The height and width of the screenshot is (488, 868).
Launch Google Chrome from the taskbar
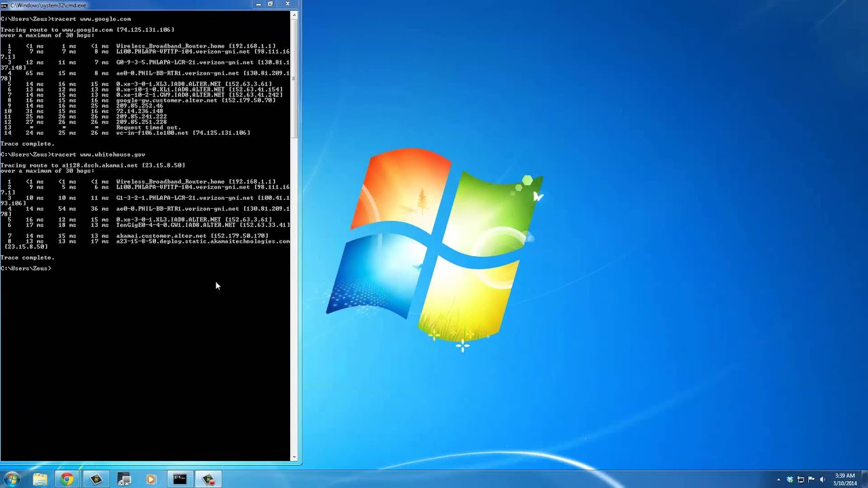click(x=67, y=479)
